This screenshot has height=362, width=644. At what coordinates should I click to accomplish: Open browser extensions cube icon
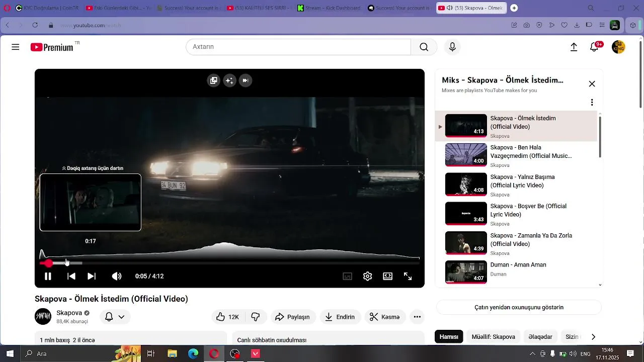point(633,25)
